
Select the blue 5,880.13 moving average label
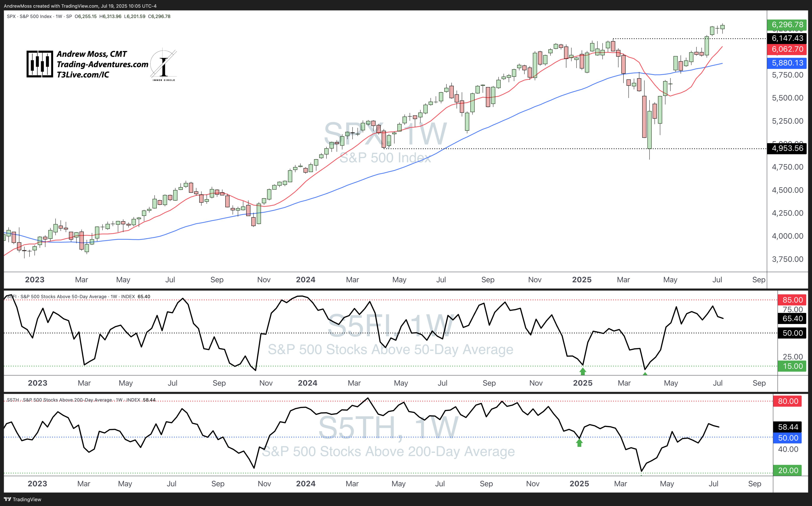point(787,63)
